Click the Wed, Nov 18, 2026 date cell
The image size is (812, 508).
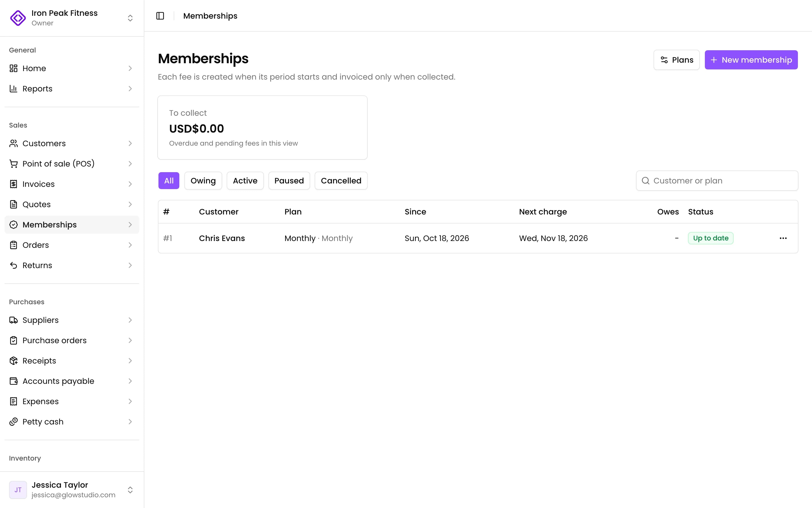(553, 238)
